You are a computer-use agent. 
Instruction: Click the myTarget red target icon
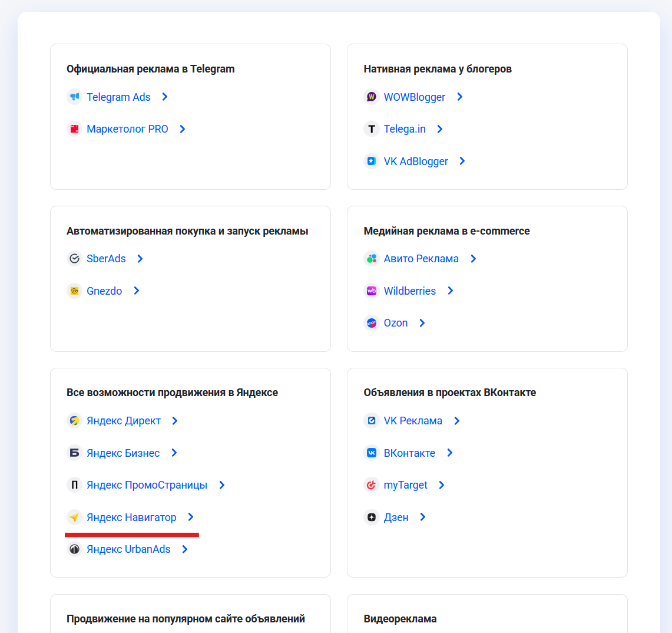371,485
